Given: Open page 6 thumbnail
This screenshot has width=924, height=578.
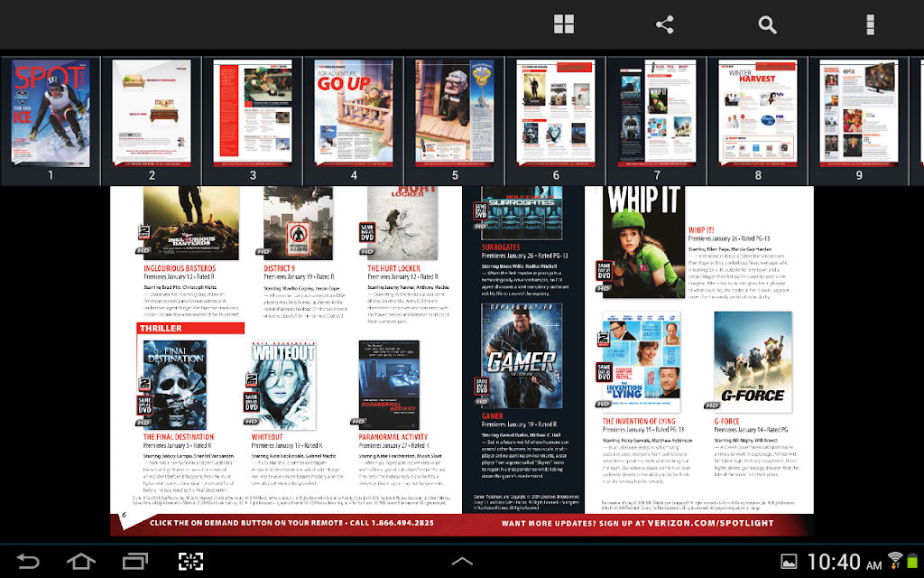Looking at the screenshot, I should point(556,113).
